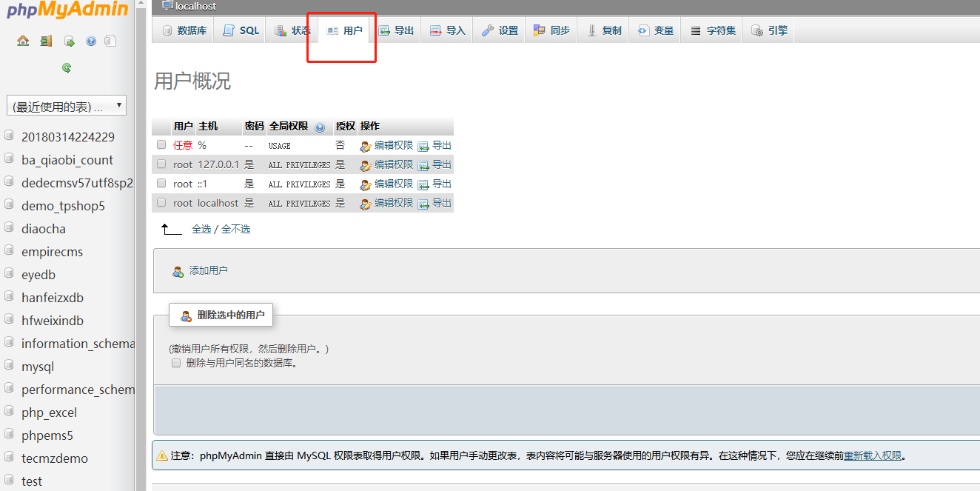Open the phpMyAdmin documentation help icon
Image resolution: width=980 pixels, height=491 pixels.
(x=91, y=41)
